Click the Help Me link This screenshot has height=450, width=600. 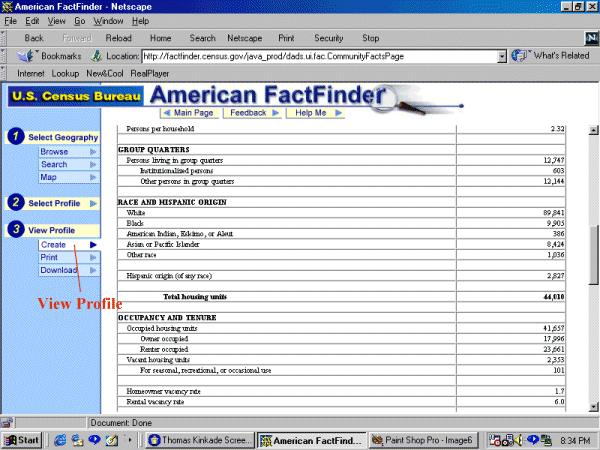point(311,113)
